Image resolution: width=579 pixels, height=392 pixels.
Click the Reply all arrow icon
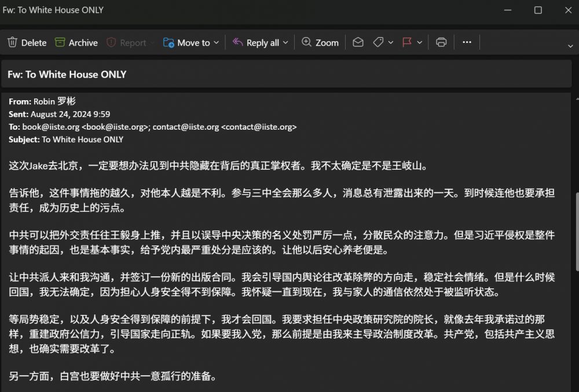237,42
